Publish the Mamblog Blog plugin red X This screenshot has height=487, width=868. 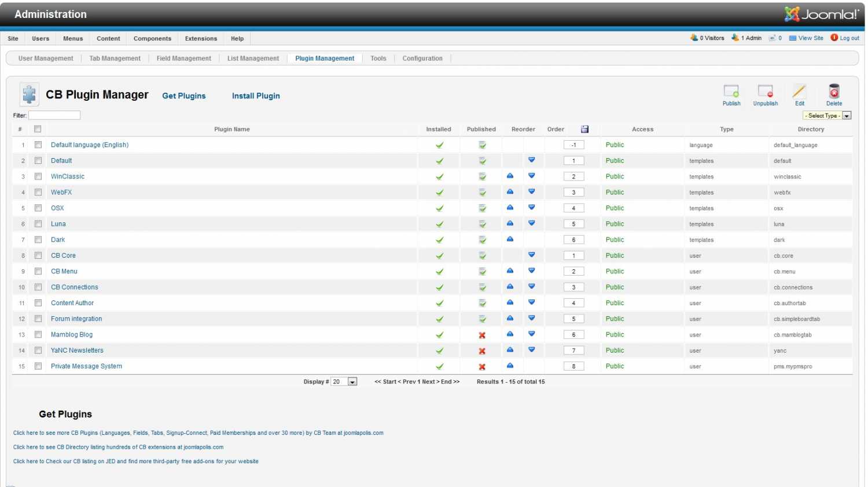pos(482,335)
